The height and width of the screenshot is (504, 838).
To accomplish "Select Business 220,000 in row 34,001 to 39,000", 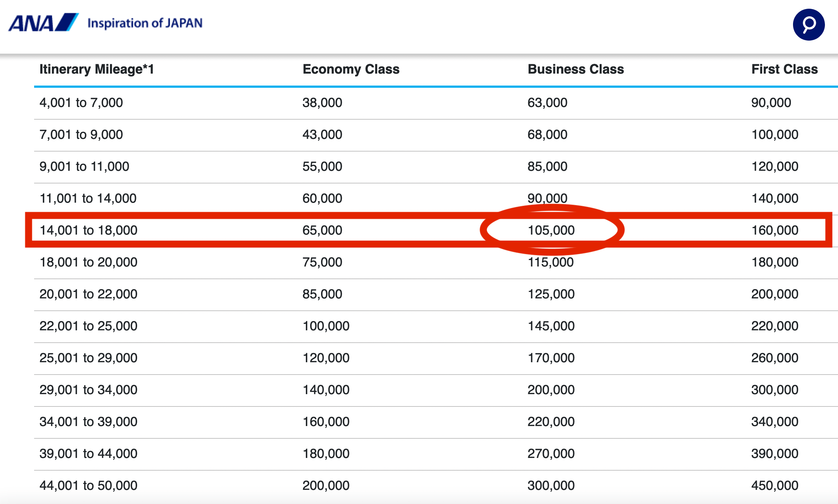I will [x=551, y=422].
